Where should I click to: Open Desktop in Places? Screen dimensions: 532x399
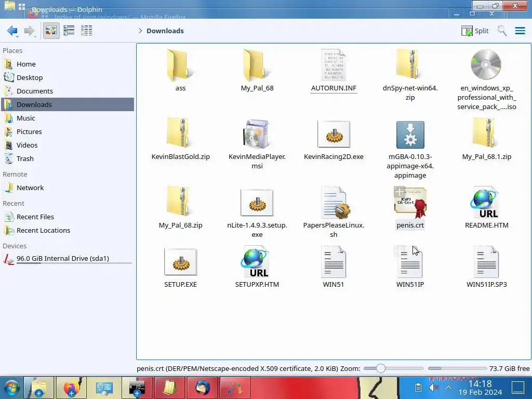(67, 78)
